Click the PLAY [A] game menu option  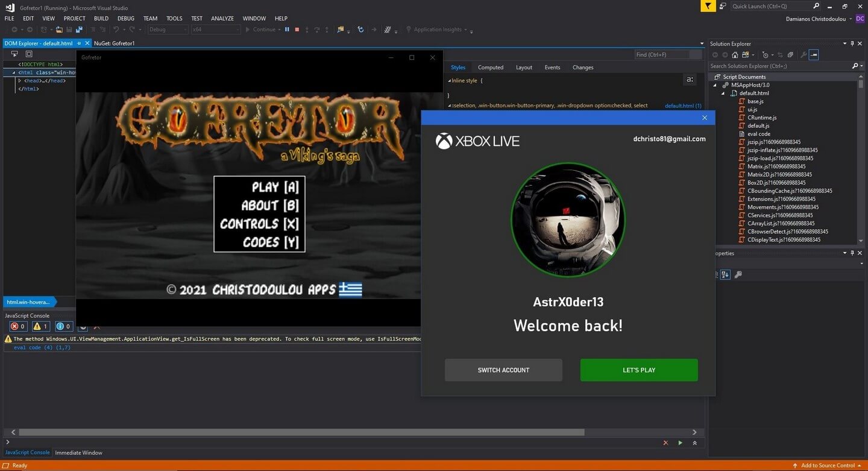(275, 188)
